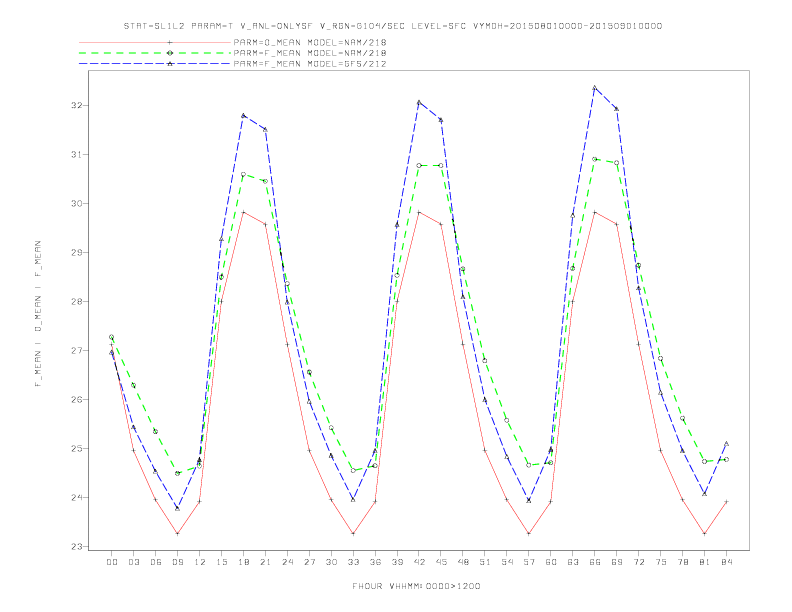Select legend label PARM=O_MEAN MODEL=NAM/218

coord(310,42)
